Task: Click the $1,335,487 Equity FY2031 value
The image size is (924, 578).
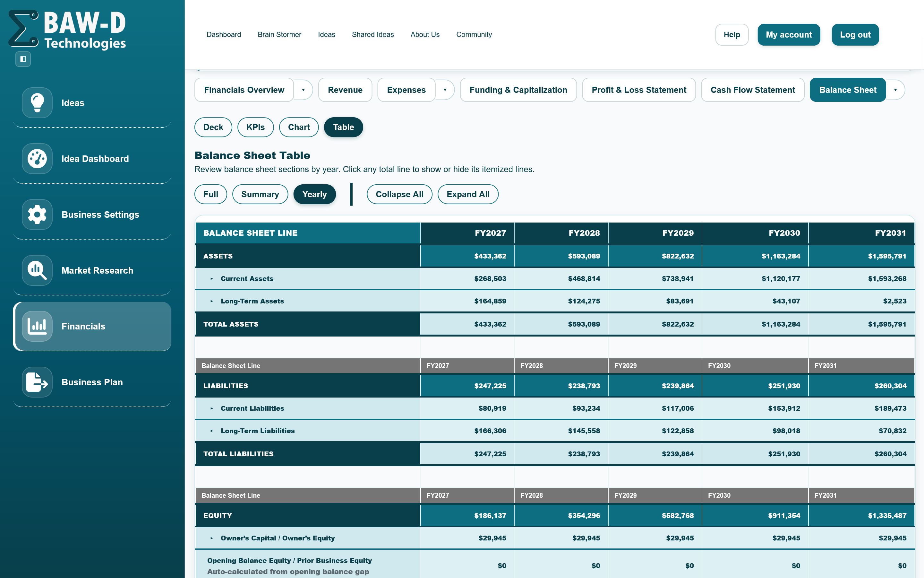Action: pyautogui.click(x=887, y=515)
